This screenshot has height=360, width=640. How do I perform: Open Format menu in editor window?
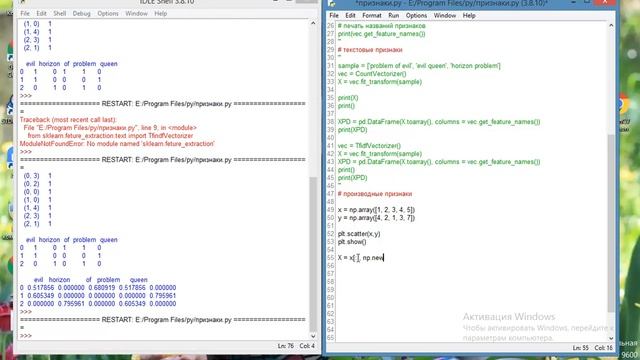click(x=372, y=16)
